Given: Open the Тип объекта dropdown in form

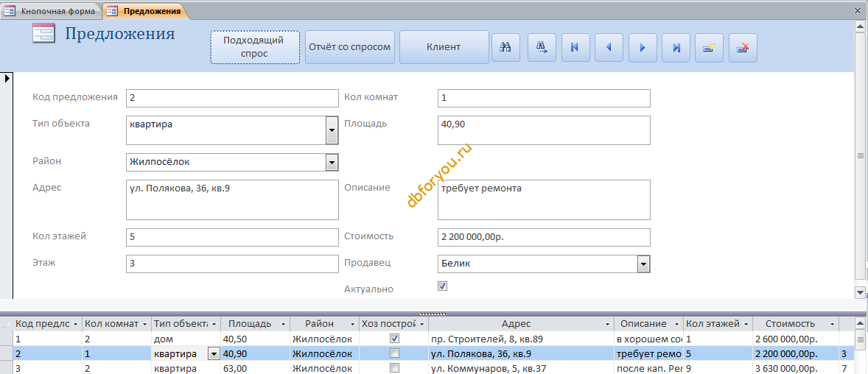Looking at the screenshot, I should pos(332,130).
